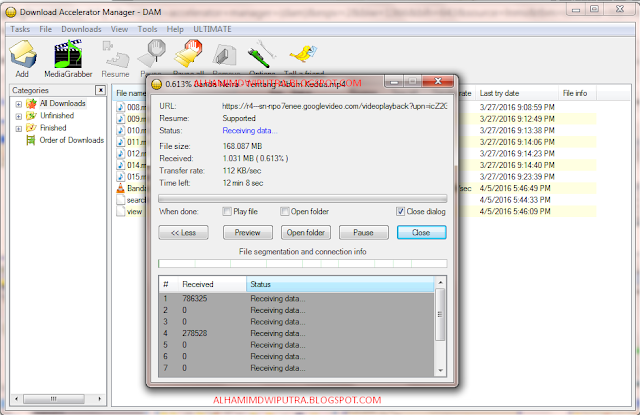This screenshot has width=640, height=415.
Task: Open the Downloads menu
Action: (x=81, y=29)
